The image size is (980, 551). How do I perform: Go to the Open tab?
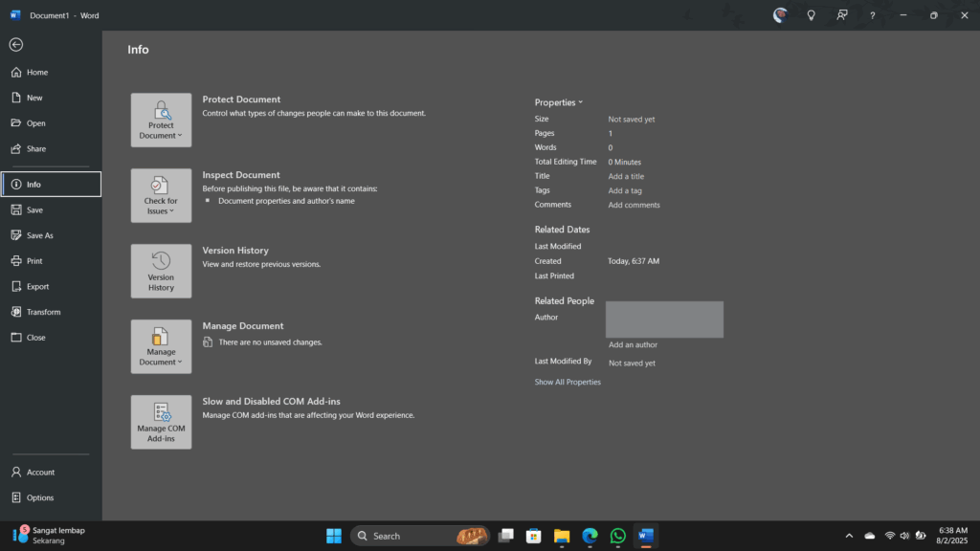(51, 123)
